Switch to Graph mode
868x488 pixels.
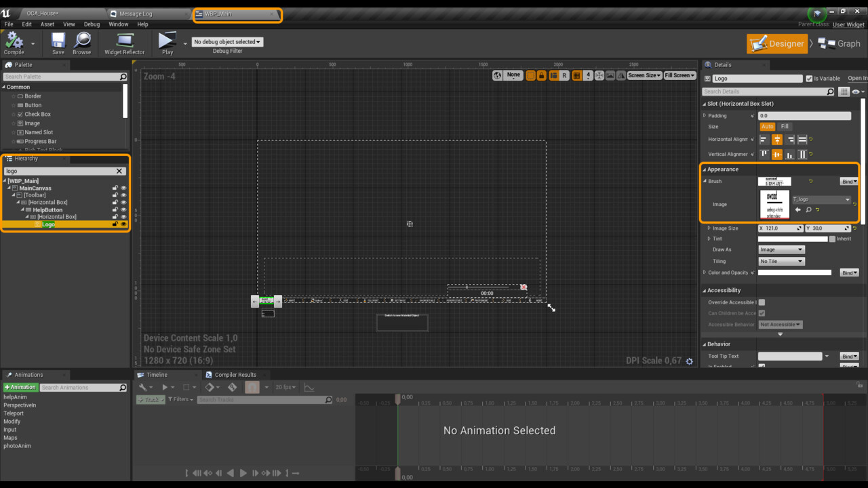[840, 43]
